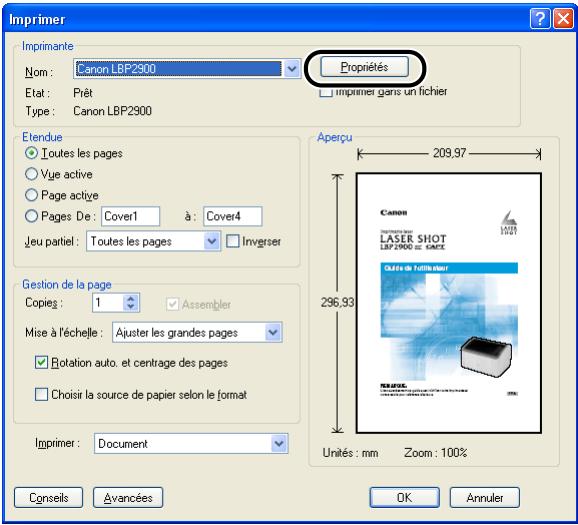Click the Zoom : 100% text
Screen dimensions: 578x525
pos(436,452)
